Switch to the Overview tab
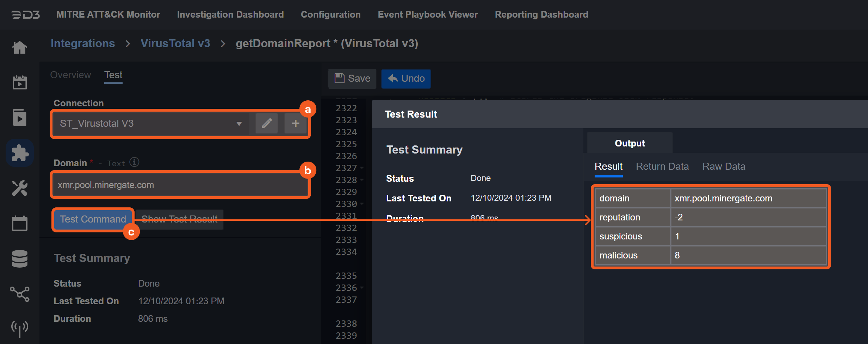 click(70, 75)
